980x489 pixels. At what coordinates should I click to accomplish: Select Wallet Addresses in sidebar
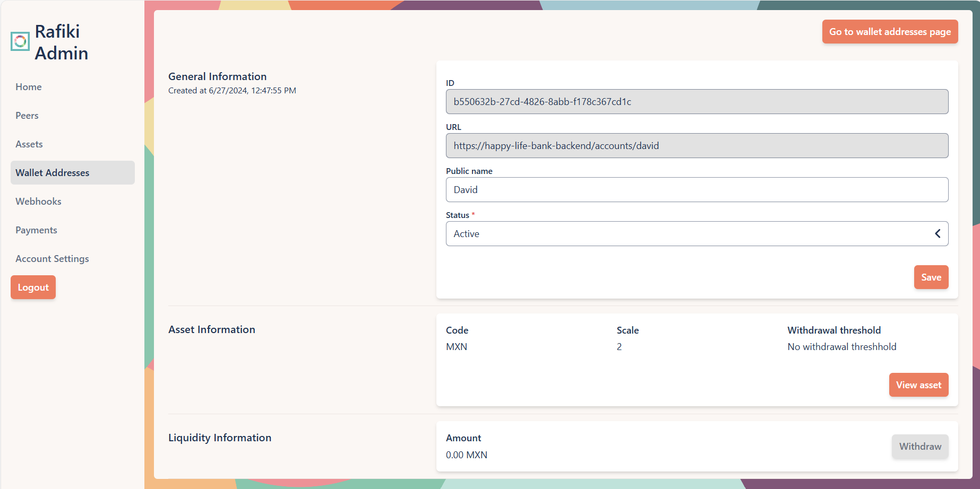pos(53,173)
